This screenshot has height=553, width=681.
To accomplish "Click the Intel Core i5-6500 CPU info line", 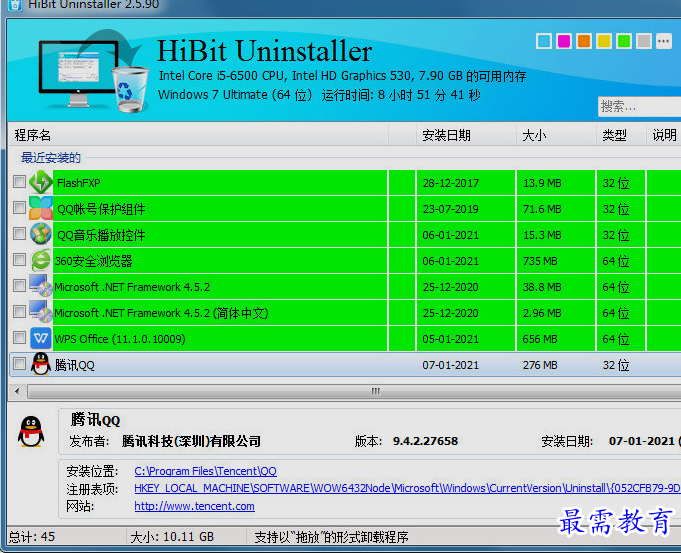I will click(342, 76).
